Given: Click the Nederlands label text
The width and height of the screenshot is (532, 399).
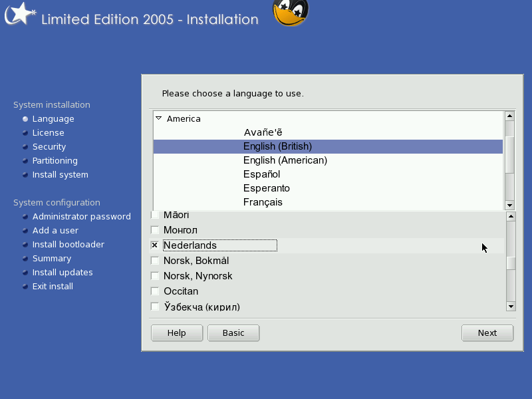Looking at the screenshot, I should pyautogui.click(x=190, y=245).
